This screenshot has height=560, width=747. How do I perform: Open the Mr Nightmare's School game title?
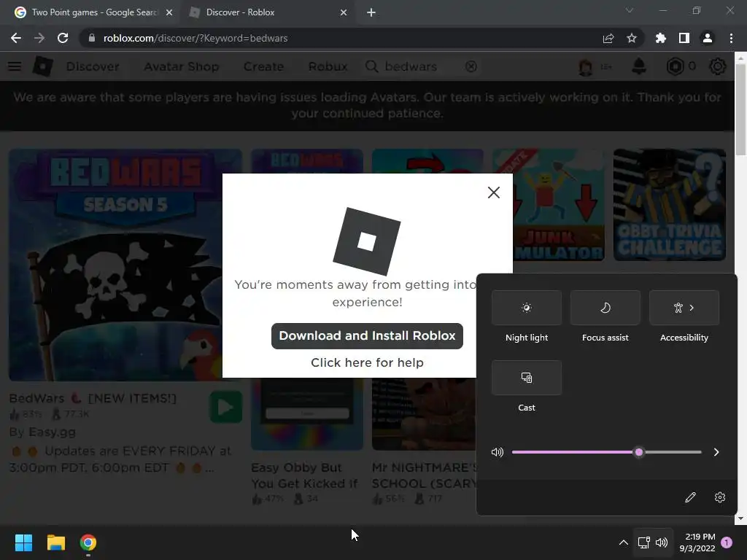click(x=424, y=475)
